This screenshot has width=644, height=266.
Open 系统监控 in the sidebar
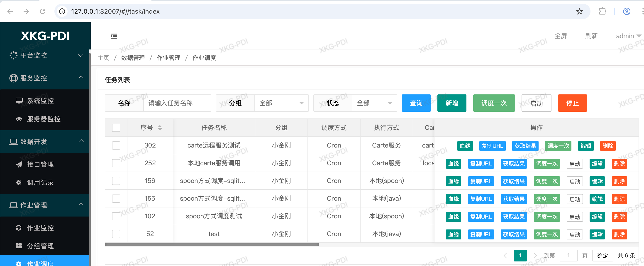pyautogui.click(x=40, y=101)
